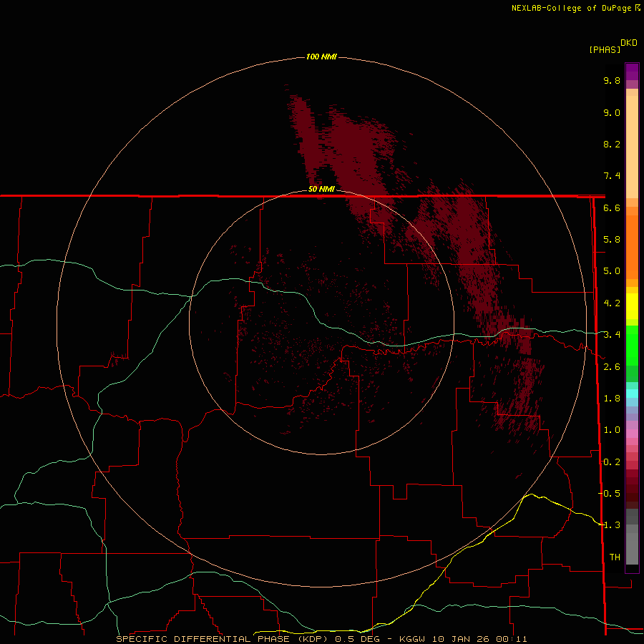Viewport: 644px width, 644px height.
Task: Click the Specific Differential Phase (KDP) title text
Action: pos(223,639)
